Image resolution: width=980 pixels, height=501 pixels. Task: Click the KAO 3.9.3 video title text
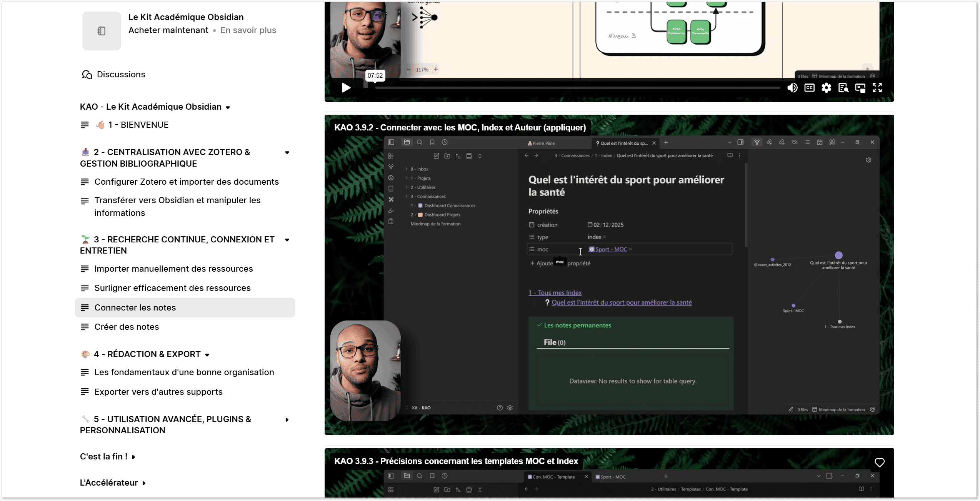pos(456,461)
